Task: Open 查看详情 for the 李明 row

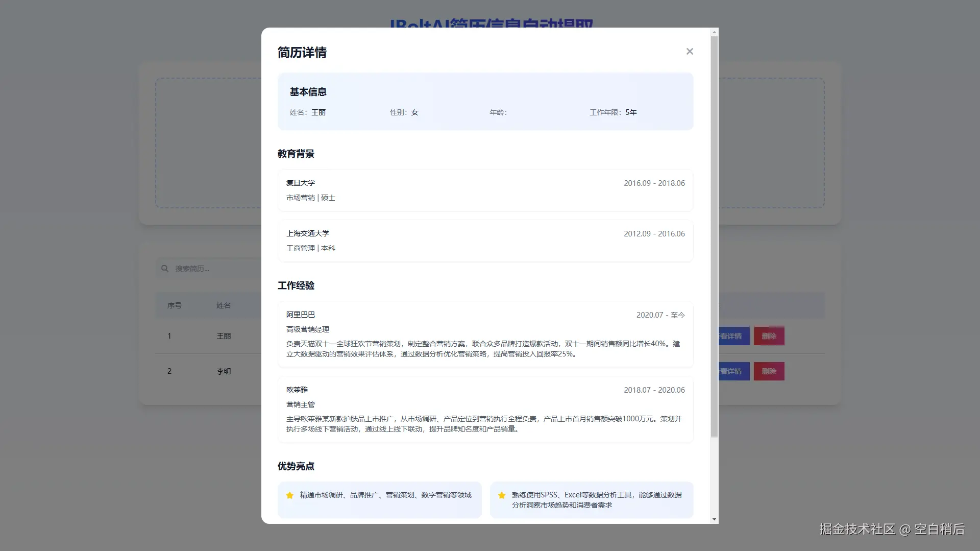Action: 734,371
